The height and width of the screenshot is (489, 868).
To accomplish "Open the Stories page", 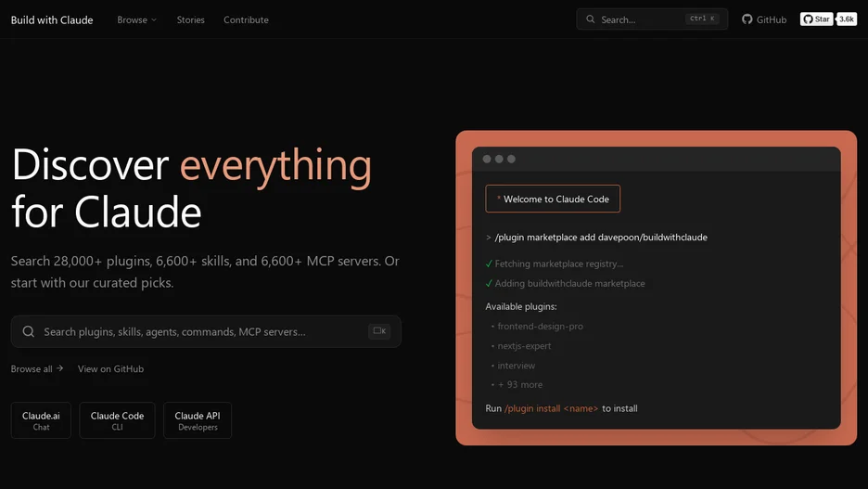I will click(190, 19).
